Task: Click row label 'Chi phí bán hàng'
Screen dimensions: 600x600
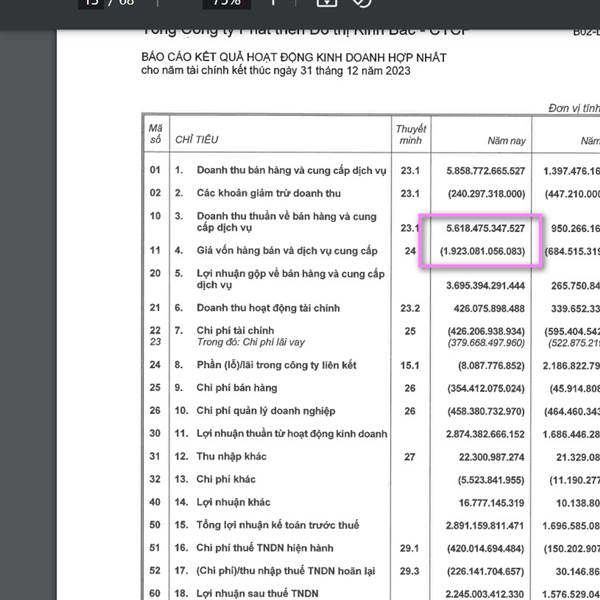Action: 237,388
